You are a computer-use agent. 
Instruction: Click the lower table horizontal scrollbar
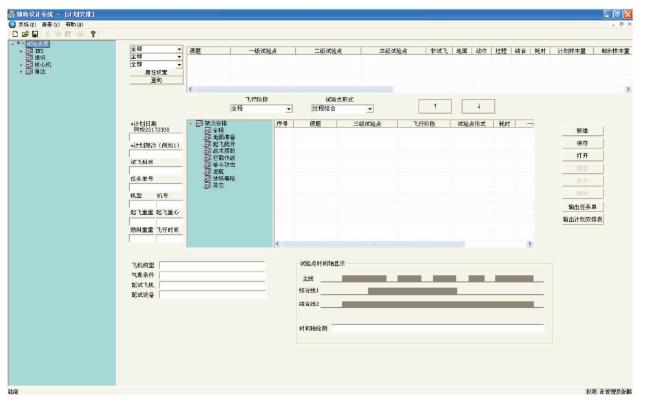coord(403,244)
